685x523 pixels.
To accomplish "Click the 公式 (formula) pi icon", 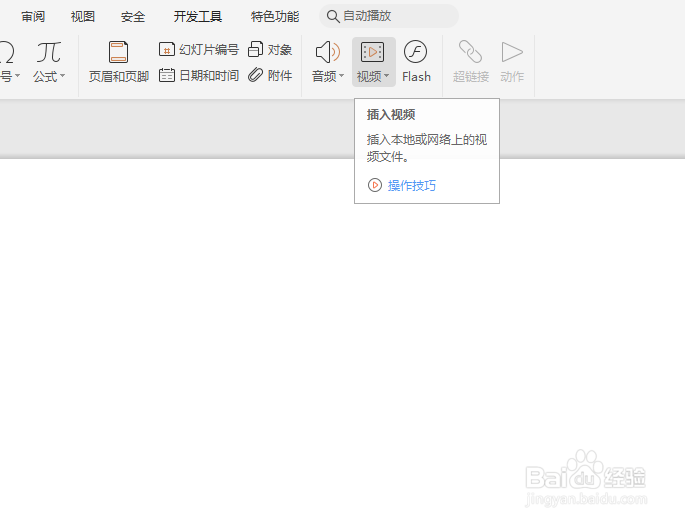I will tap(48, 53).
